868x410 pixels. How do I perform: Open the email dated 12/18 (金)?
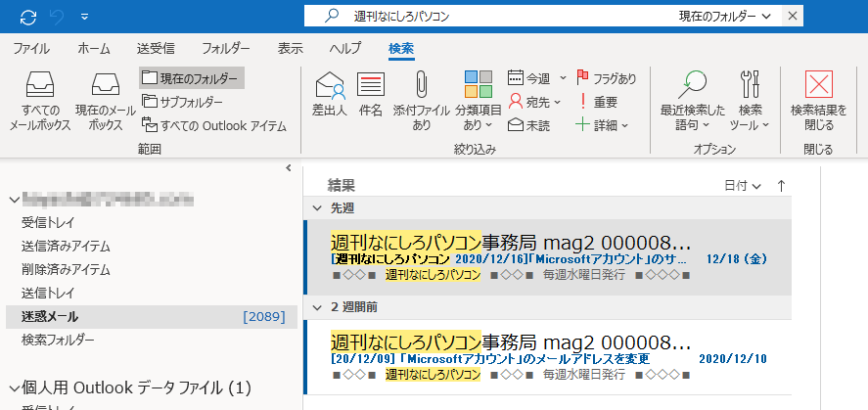tap(548, 257)
